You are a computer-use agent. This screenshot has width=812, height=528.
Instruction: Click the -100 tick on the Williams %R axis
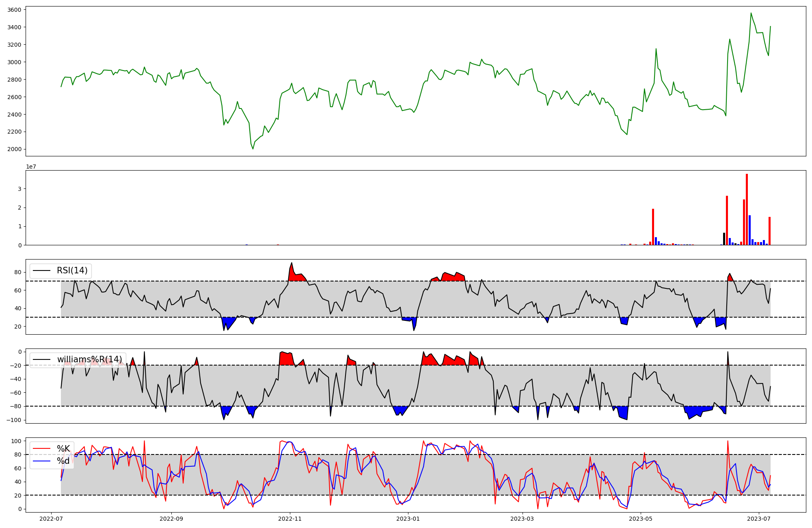tap(13, 420)
